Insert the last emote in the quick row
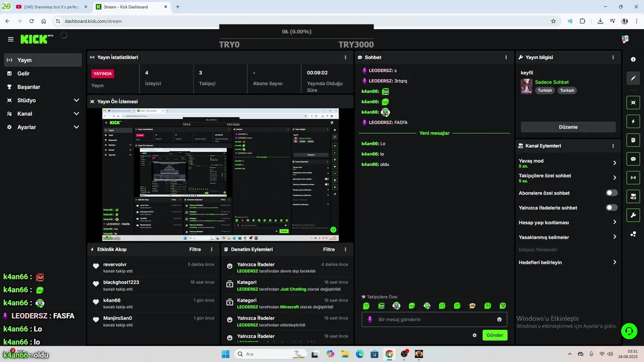Image resolution: width=644 pixels, height=362 pixels. (503, 306)
